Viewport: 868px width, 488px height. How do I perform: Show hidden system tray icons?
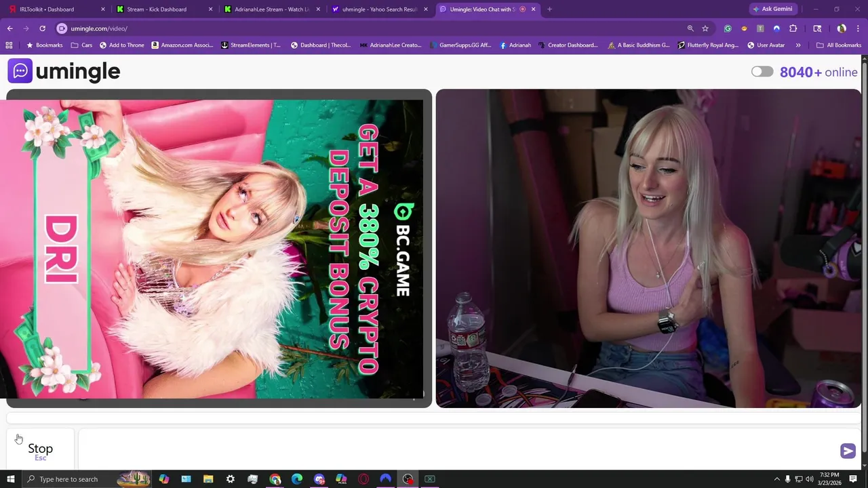click(776, 479)
